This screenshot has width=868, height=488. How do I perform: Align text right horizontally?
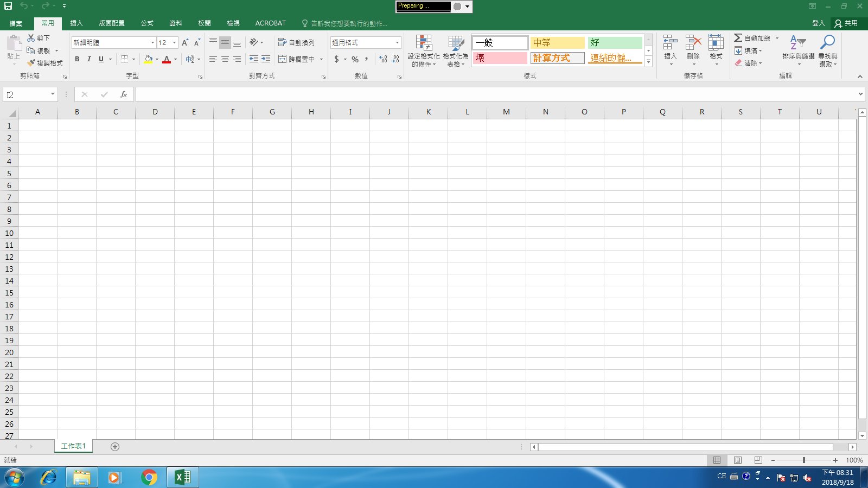click(237, 59)
